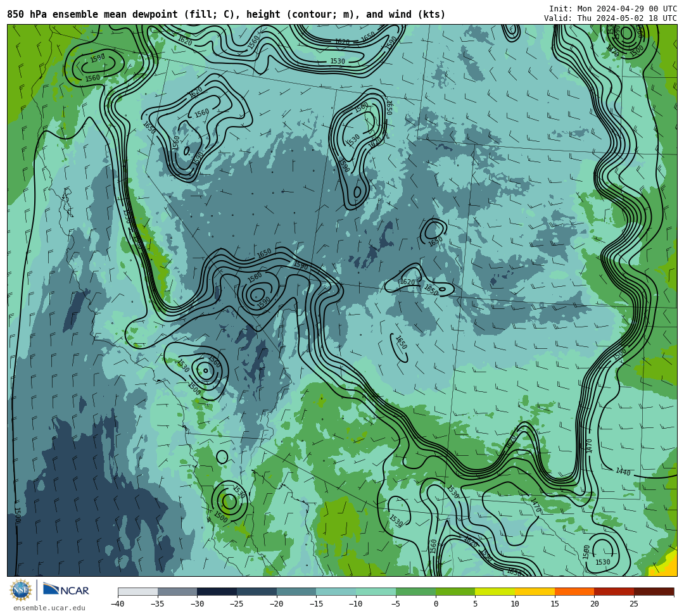The image size is (684, 616).
Task: Click the 20 to 25 dark red swatch
Action: tap(614, 591)
